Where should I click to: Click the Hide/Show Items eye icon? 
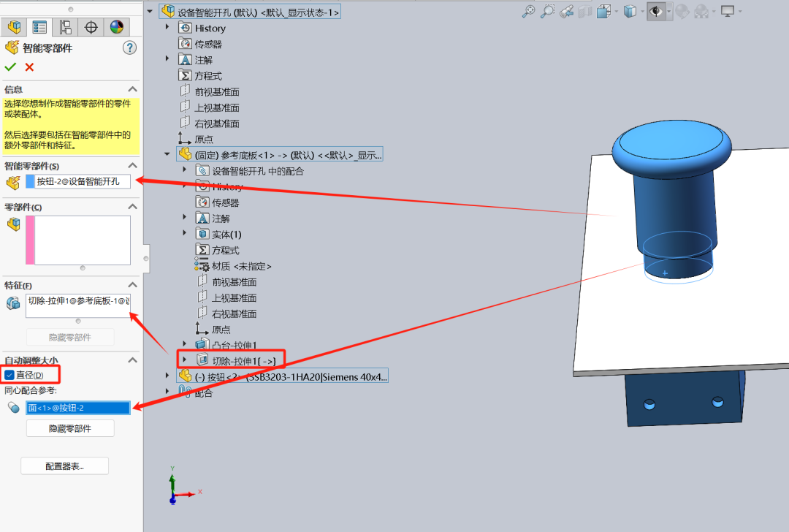click(655, 12)
